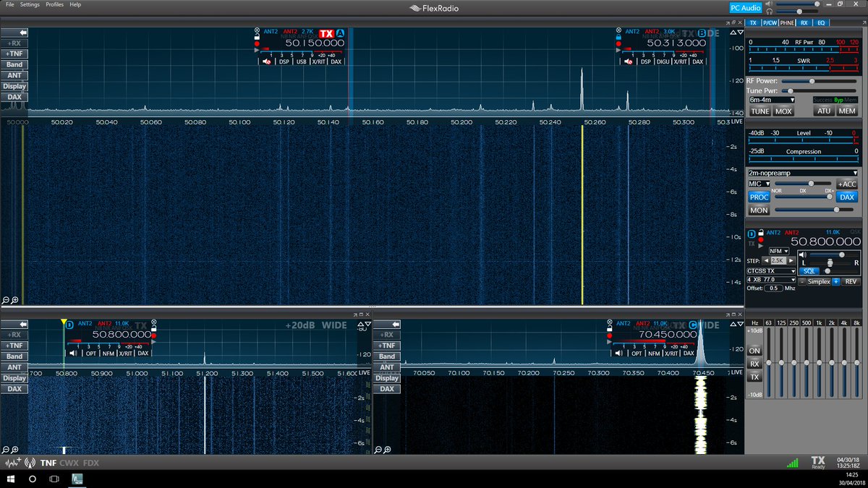Toggle the MON monitor button
Viewport: 868px width, 488px height.
(x=759, y=210)
